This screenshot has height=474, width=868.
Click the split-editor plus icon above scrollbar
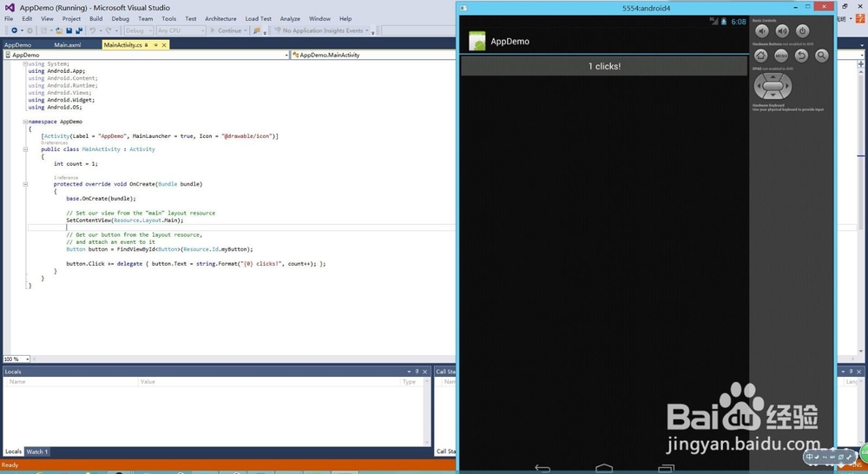(x=861, y=63)
